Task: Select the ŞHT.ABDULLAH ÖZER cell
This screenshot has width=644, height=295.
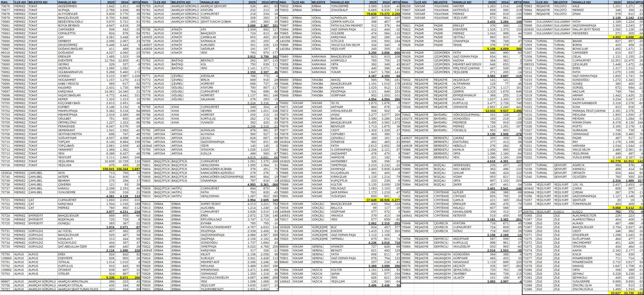Action: pos(72,247)
